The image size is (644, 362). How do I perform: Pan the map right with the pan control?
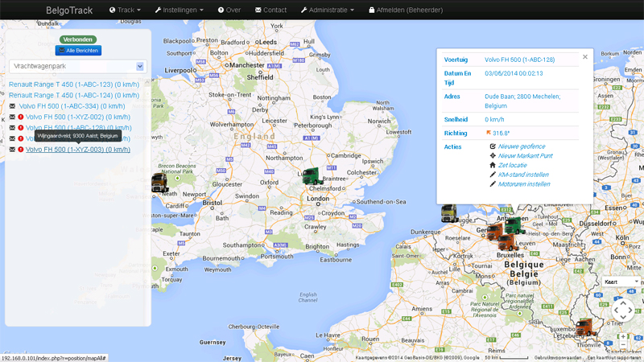[x=630, y=311]
